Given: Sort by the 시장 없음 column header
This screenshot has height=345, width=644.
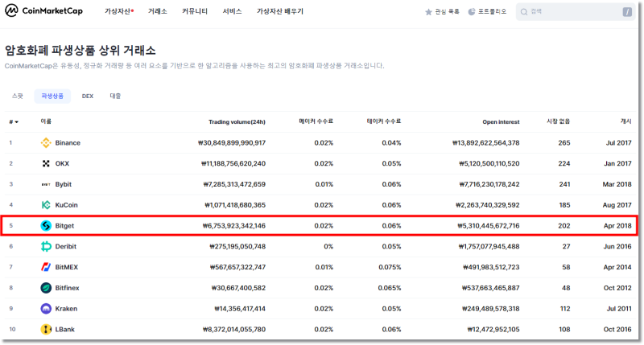Looking at the screenshot, I should pyautogui.click(x=558, y=121).
